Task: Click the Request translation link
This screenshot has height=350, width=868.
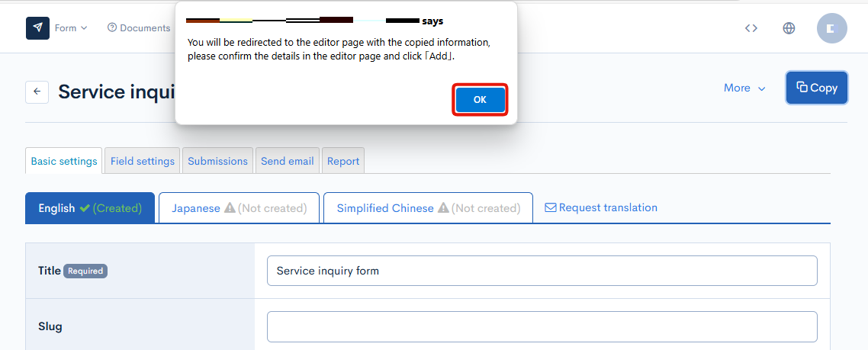Action: pyautogui.click(x=601, y=207)
